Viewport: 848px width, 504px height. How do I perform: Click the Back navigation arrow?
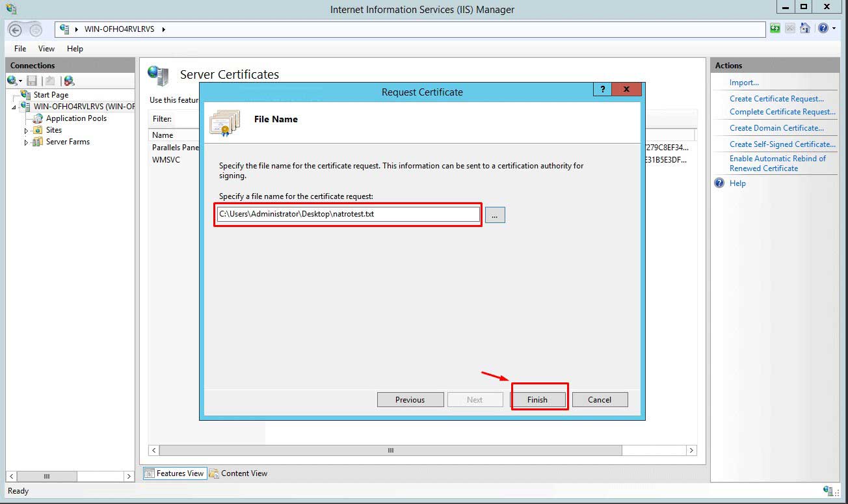click(16, 29)
